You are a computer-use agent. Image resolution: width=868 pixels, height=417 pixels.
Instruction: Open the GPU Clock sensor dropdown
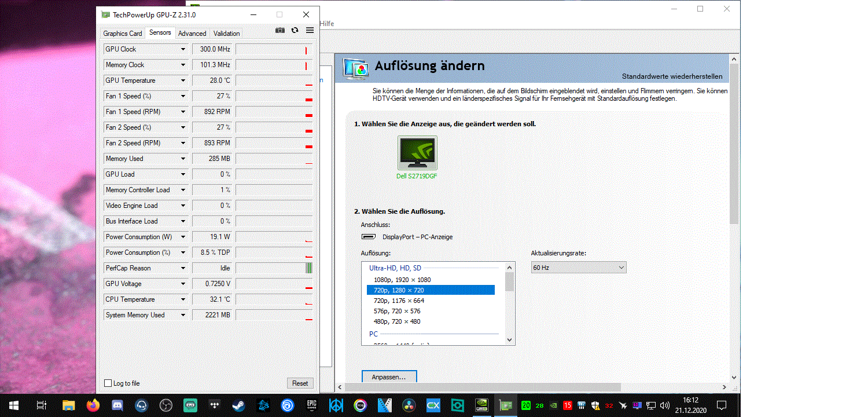[183, 49]
